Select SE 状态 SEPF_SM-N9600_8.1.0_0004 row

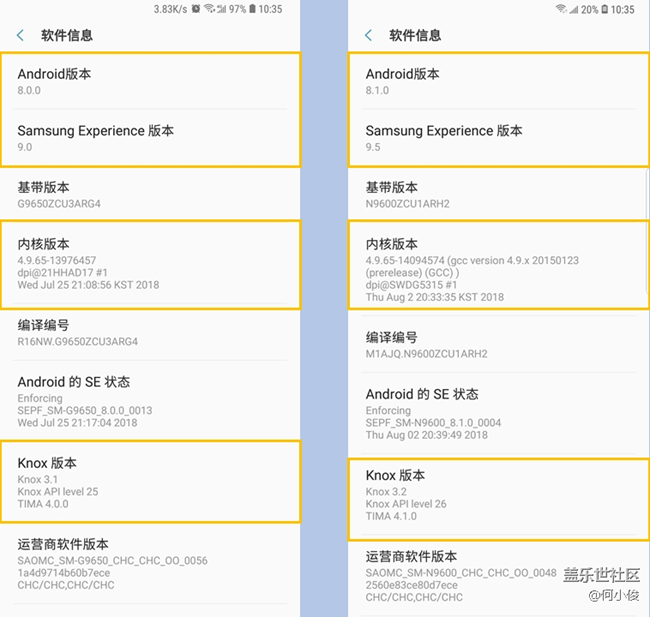(498, 414)
